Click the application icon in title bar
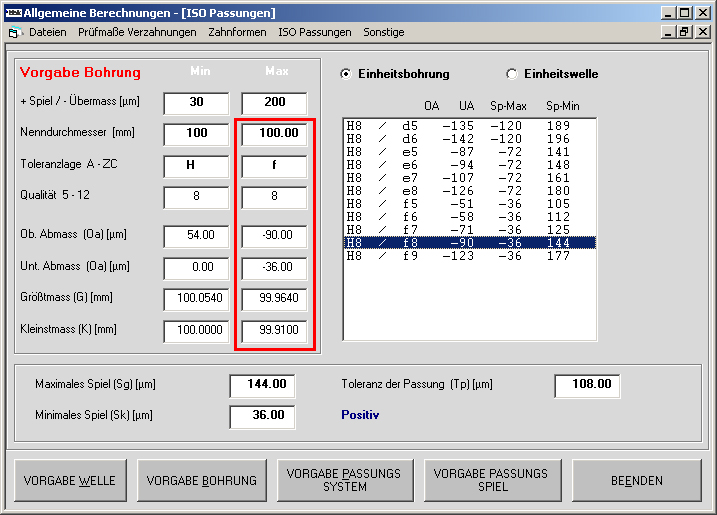 tap(13, 13)
